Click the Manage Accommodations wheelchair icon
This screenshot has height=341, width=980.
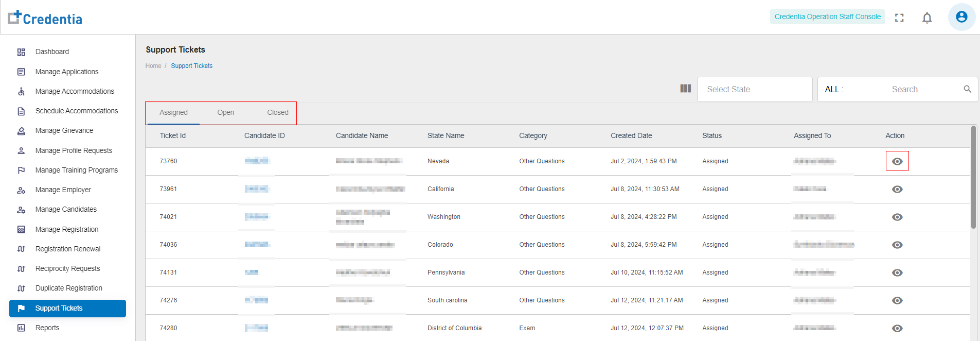(21, 92)
